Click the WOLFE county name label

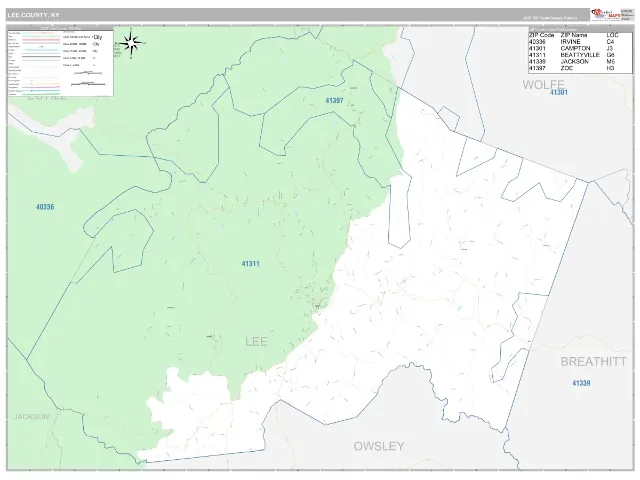click(543, 84)
